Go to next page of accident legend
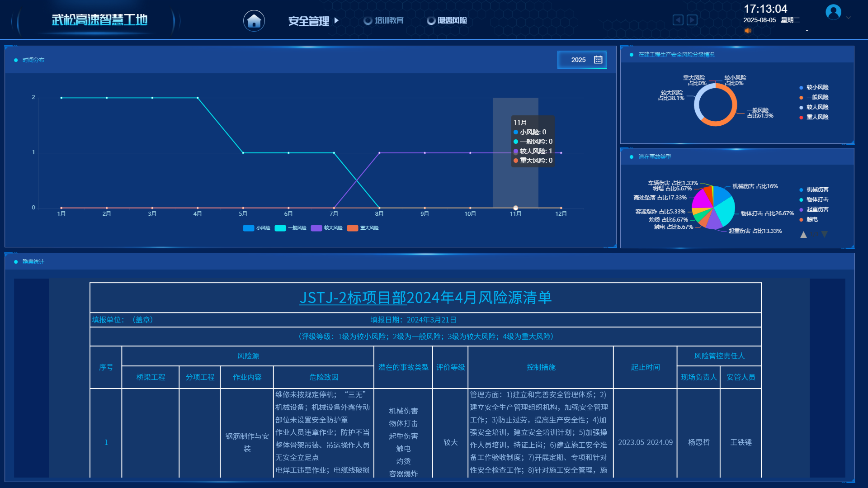868x488 pixels. click(x=825, y=234)
